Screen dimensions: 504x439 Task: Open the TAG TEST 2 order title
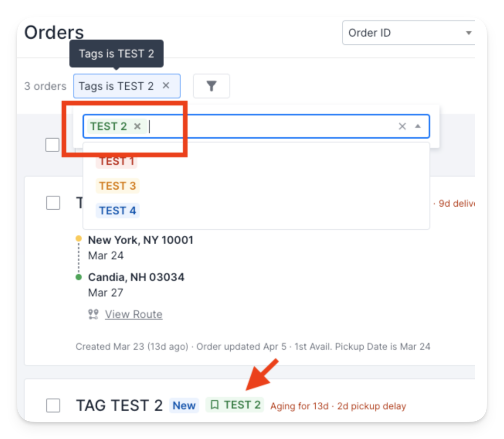[x=119, y=405]
